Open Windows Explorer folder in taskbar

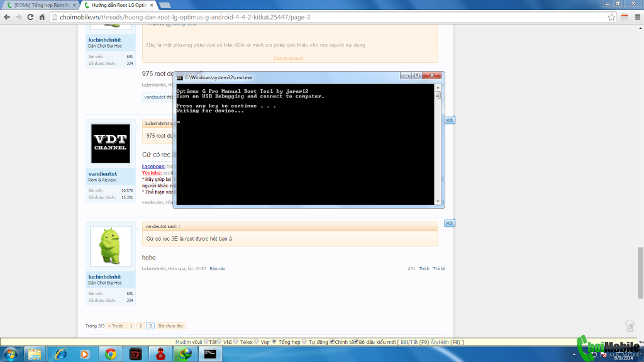(x=35, y=354)
